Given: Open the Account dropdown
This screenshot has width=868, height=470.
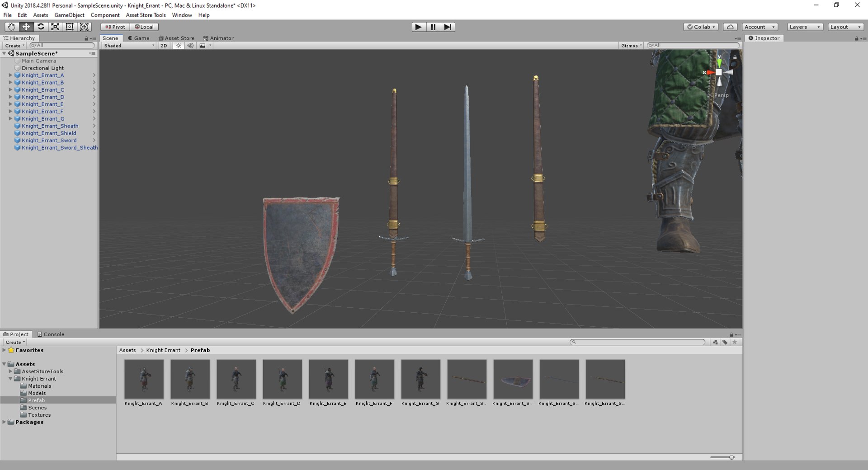Looking at the screenshot, I should tap(759, 27).
